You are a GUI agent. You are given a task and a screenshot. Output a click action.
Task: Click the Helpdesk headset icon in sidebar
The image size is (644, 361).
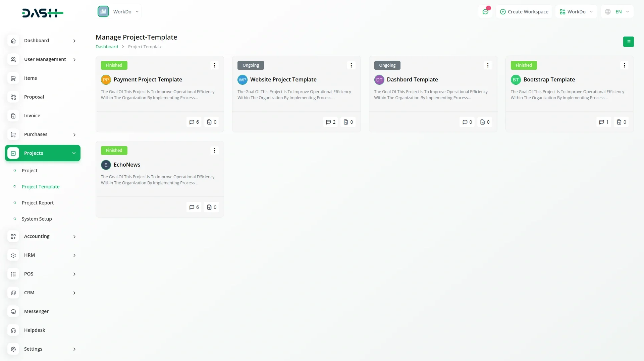tap(13, 330)
